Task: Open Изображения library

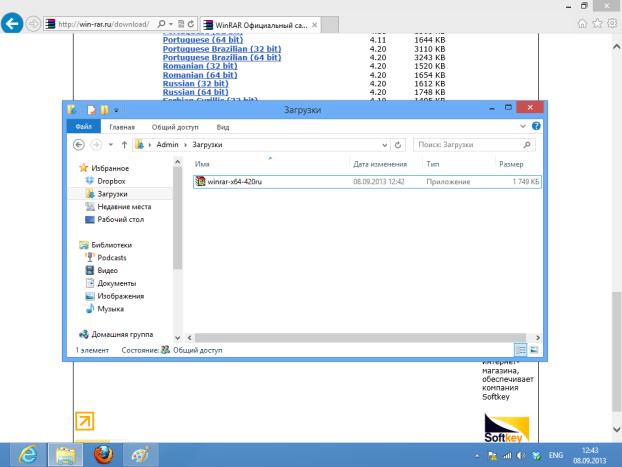Action: point(121,296)
